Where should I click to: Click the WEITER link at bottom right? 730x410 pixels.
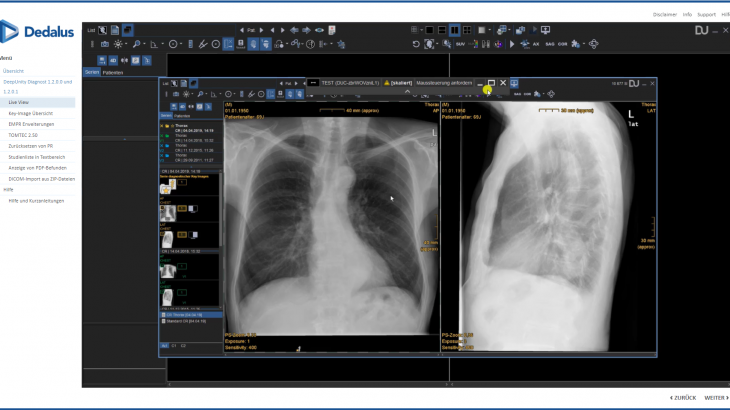click(714, 397)
